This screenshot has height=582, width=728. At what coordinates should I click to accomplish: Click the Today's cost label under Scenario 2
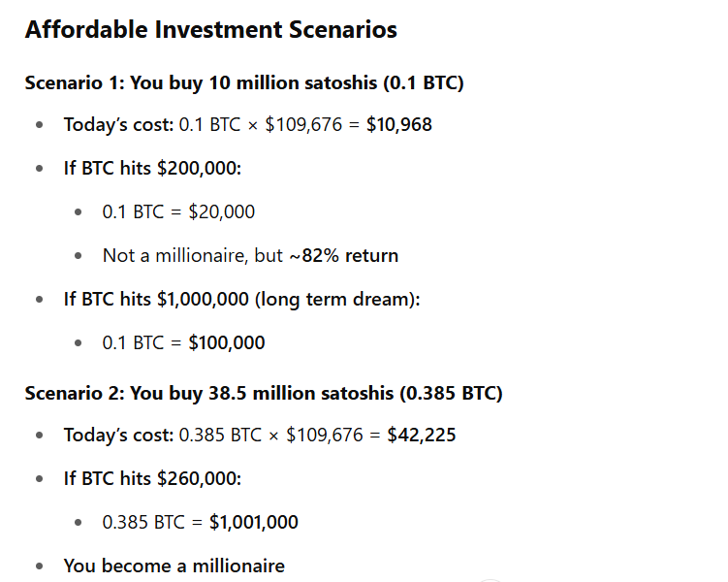tap(118, 435)
